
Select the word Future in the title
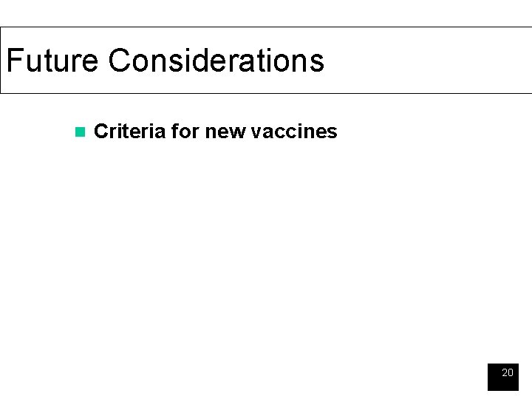tap(52, 60)
